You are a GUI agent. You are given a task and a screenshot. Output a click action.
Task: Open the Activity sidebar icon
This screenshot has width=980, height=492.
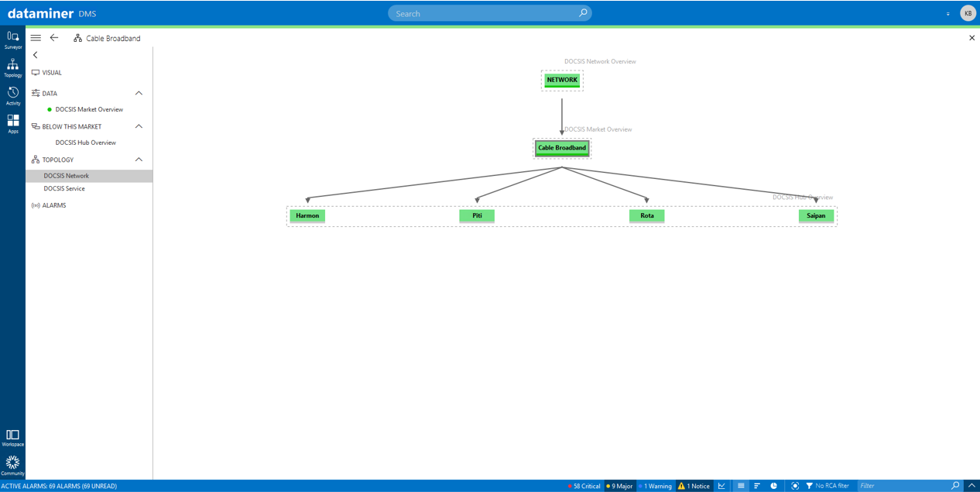point(13,96)
